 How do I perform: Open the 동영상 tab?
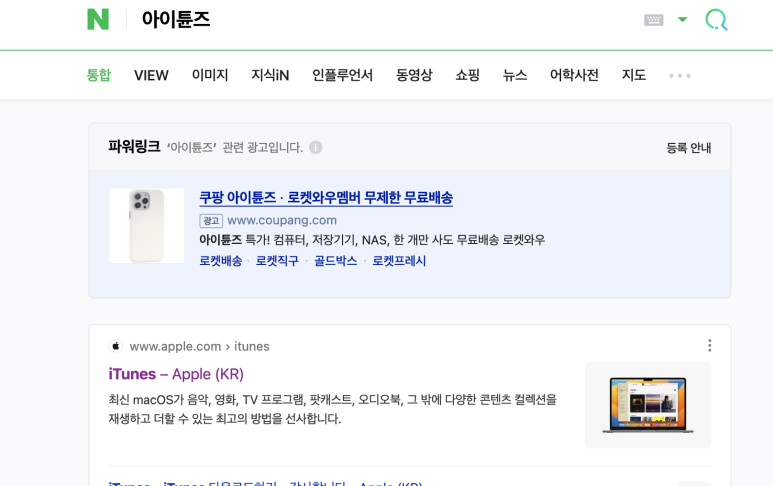[414, 75]
